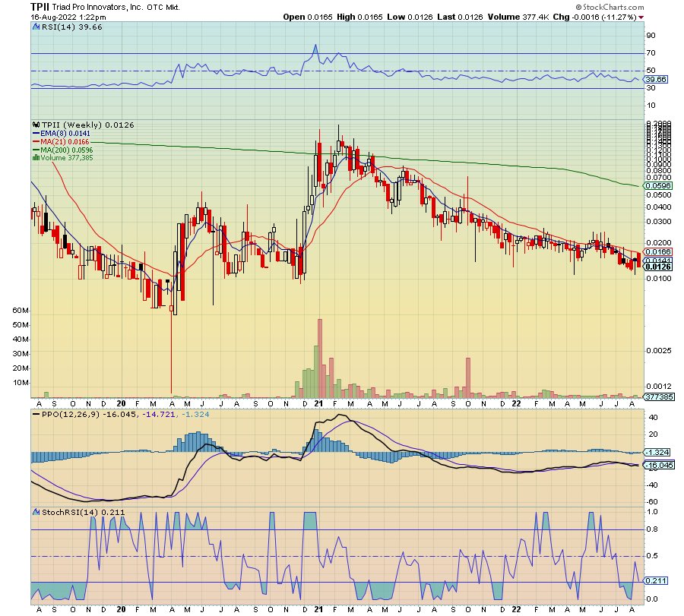The image size is (684, 616).
Task: Click the green 0.0596 price tag on axis
Action: click(x=659, y=186)
